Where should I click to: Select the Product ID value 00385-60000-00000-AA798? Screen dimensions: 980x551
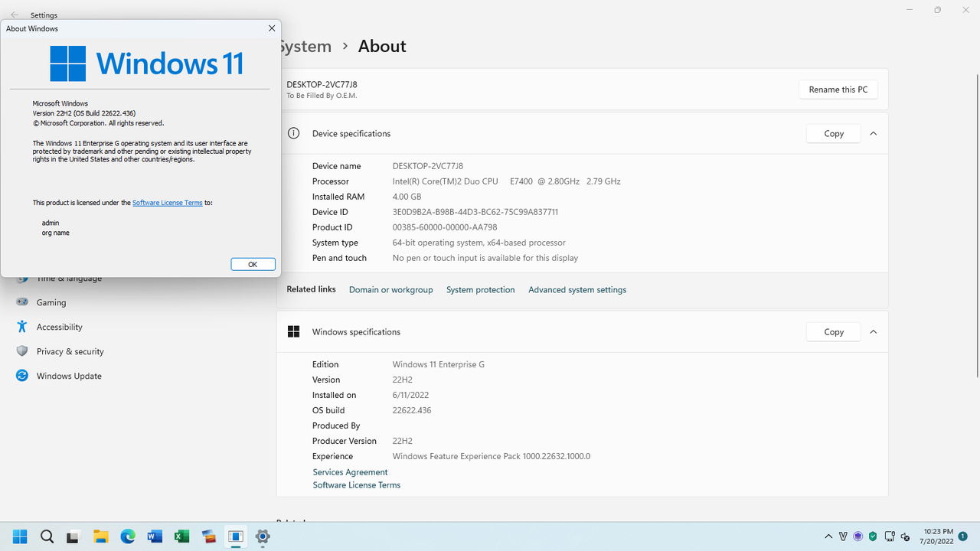445,227
